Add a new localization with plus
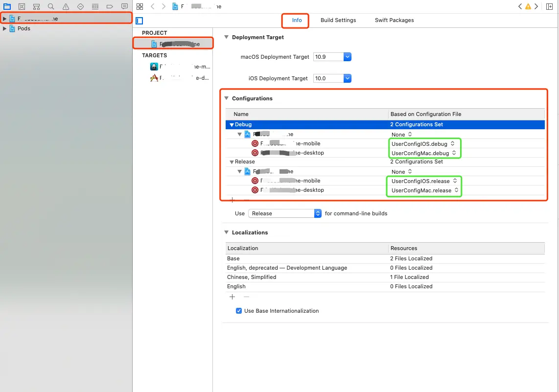Image resolution: width=559 pixels, height=392 pixels. pos(232,297)
